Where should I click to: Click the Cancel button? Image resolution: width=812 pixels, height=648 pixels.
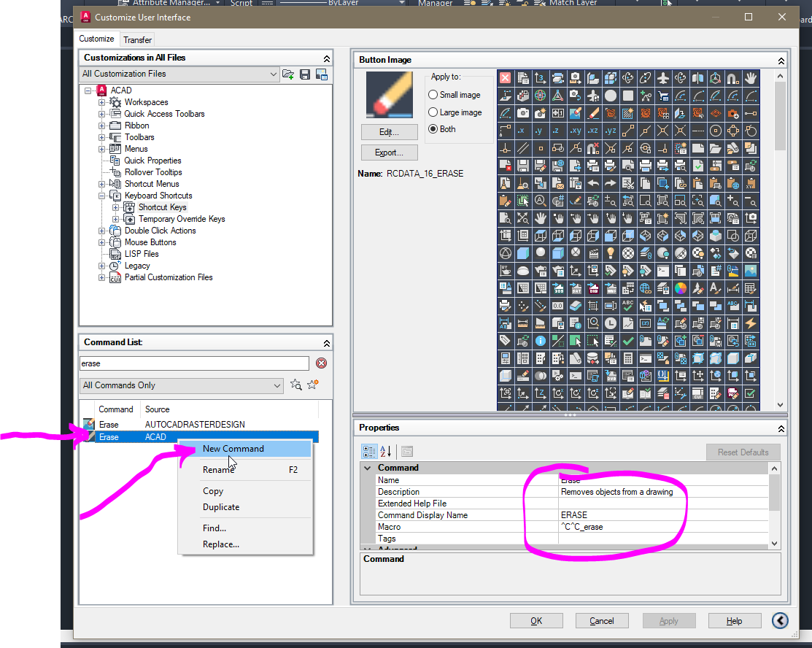(602, 620)
